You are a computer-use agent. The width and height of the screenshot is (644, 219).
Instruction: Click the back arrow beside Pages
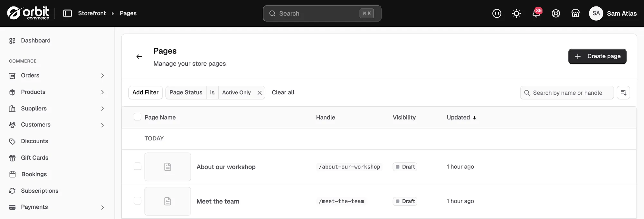click(x=139, y=57)
